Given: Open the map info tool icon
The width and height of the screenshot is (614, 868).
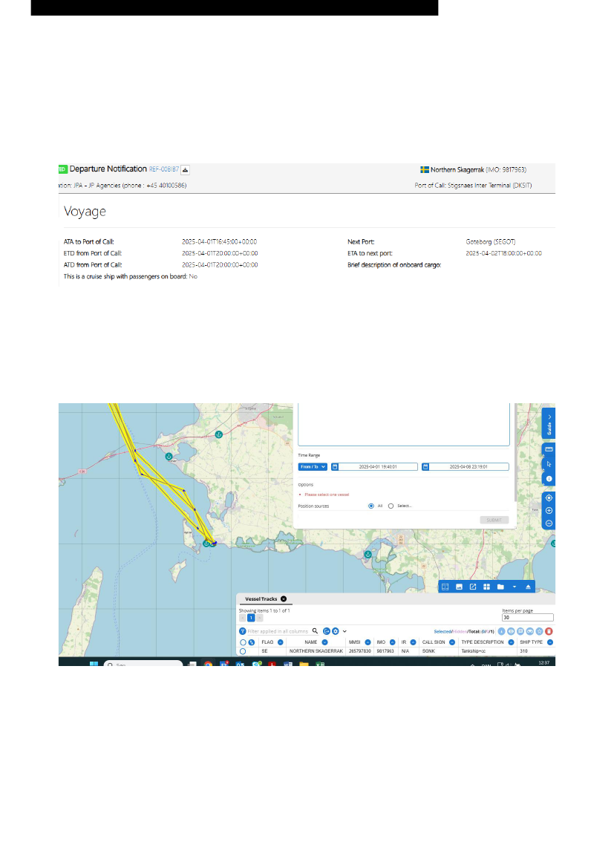Looking at the screenshot, I should tap(549, 480).
